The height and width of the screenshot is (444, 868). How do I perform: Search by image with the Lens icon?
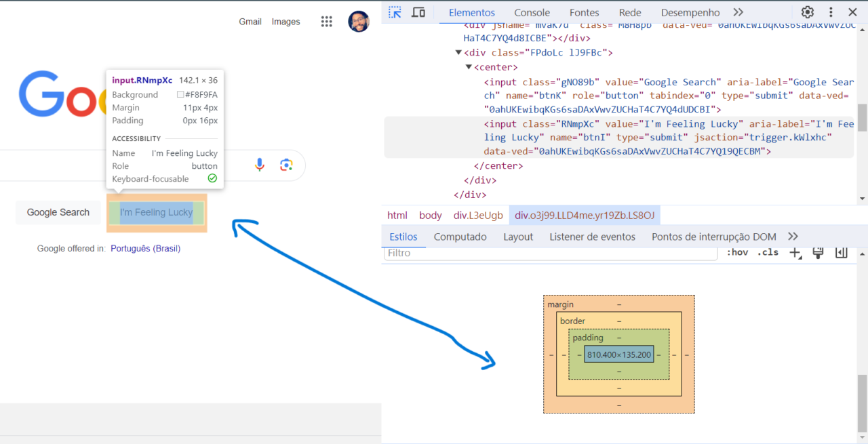[x=285, y=164]
